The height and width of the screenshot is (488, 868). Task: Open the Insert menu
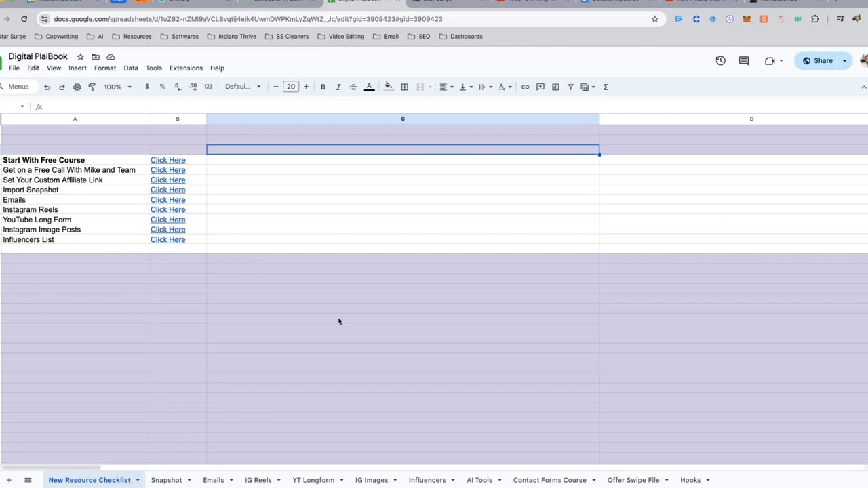pyautogui.click(x=77, y=68)
